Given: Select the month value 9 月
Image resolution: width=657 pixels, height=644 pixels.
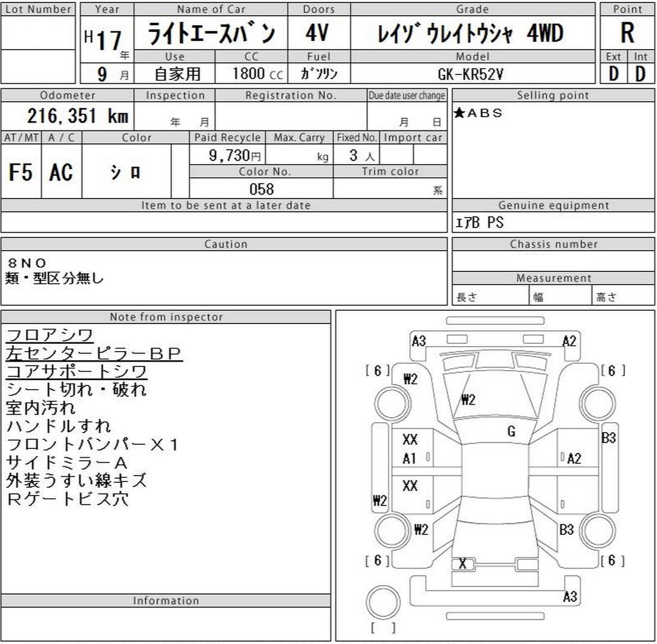Looking at the screenshot, I should pyautogui.click(x=112, y=74).
